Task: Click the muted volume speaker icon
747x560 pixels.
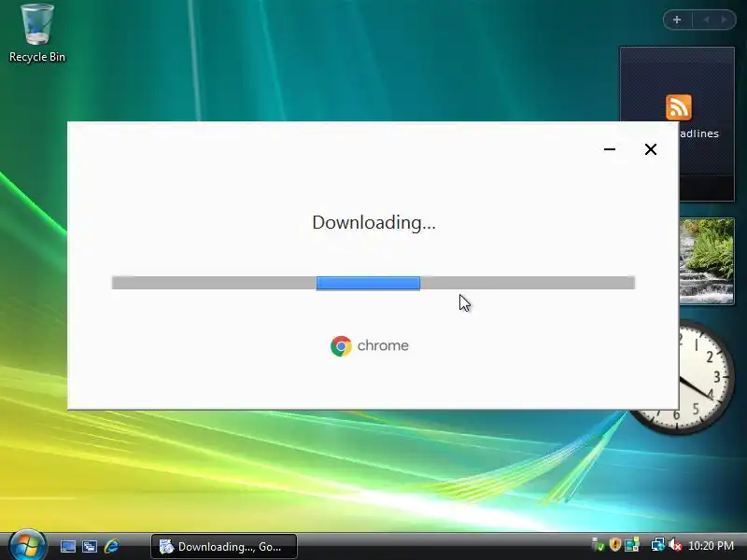Action: tap(674, 544)
